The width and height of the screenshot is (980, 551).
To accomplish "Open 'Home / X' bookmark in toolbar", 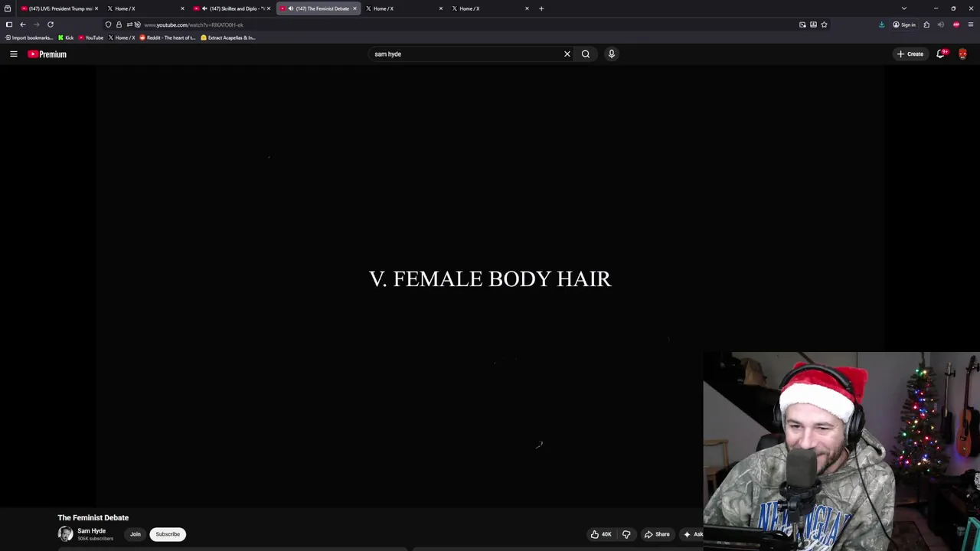I will coord(121,37).
